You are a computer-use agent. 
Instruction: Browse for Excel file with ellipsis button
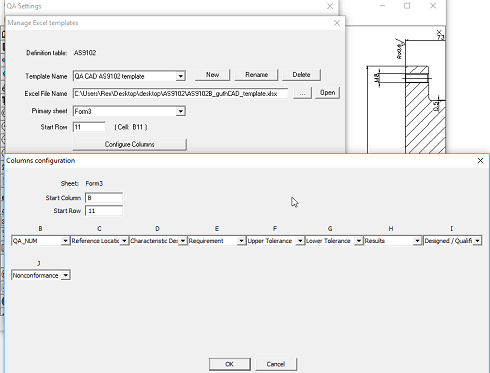pos(302,93)
